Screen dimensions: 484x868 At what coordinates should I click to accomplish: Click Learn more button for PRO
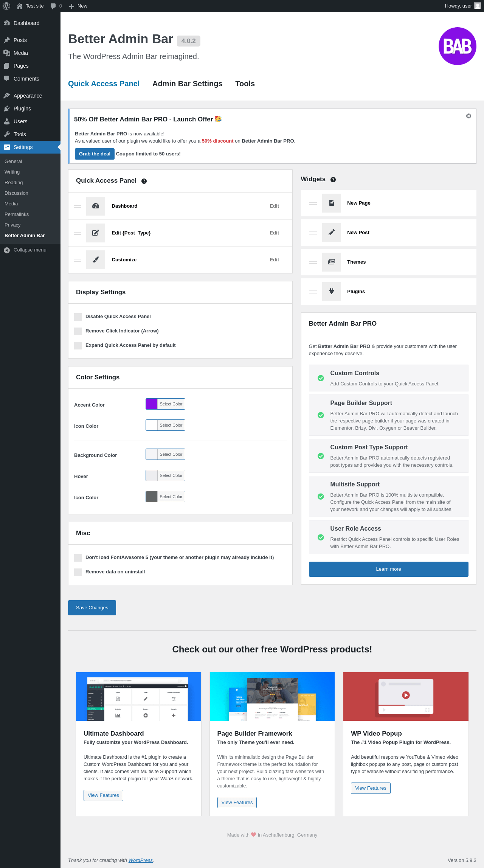click(388, 569)
